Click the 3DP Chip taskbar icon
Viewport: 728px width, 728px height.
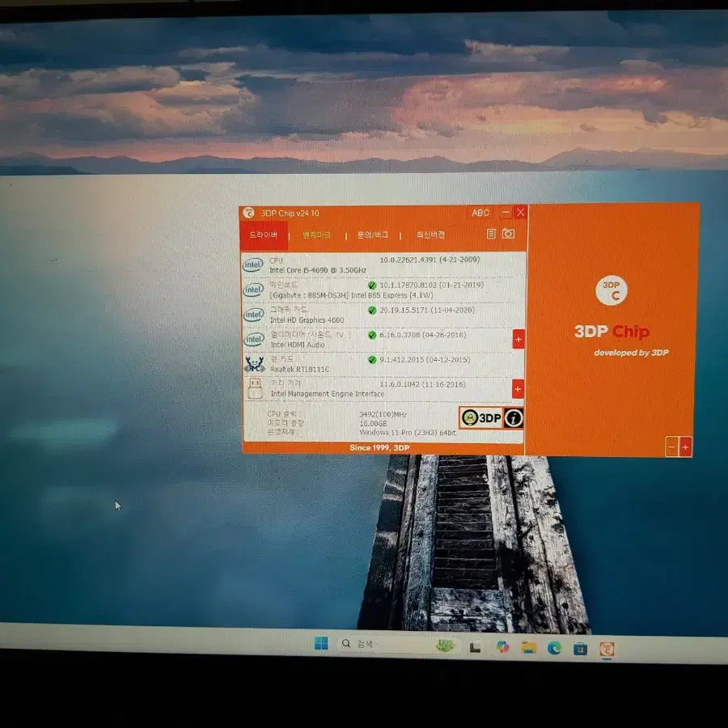click(x=607, y=649)
